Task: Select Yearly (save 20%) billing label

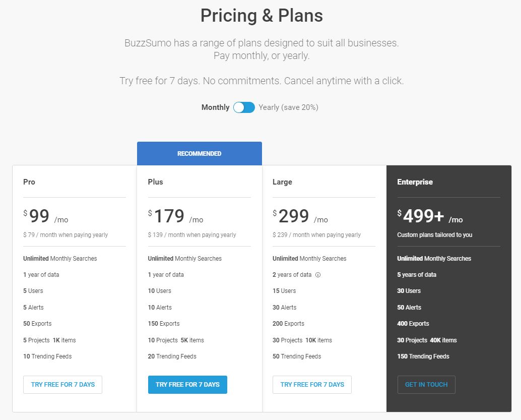Action: click(288, 107)
